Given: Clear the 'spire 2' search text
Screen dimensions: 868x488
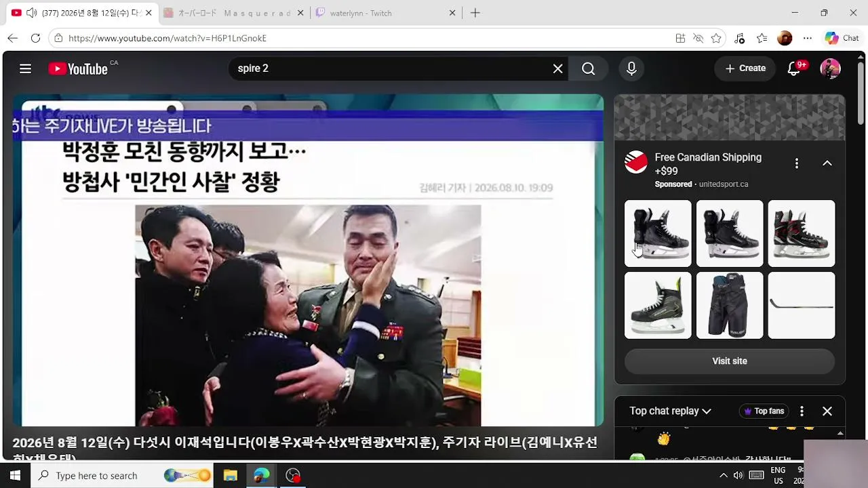Looking at the screenshot, I should [557, 68].
